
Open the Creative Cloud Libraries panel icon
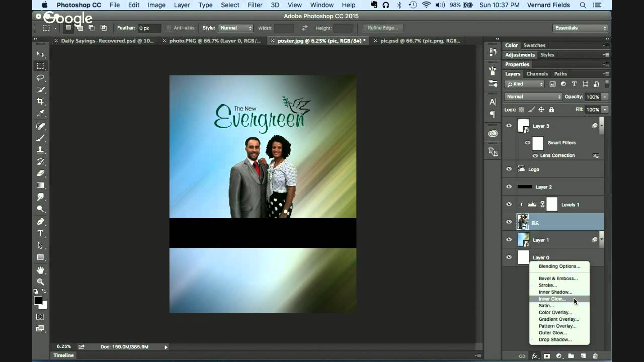click(x=493, y=133)
